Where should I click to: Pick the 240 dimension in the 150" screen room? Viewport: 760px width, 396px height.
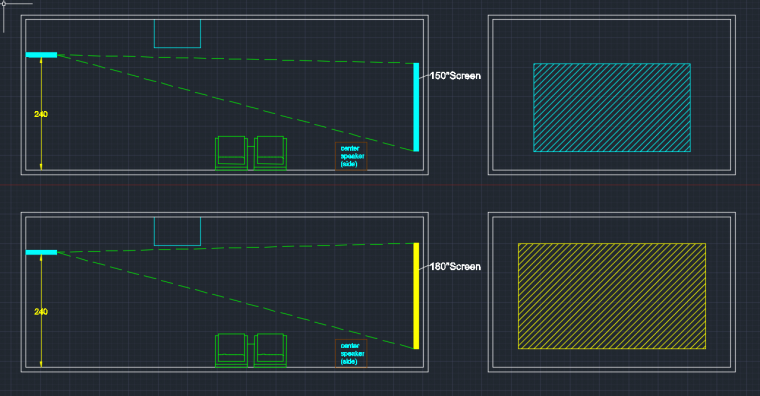point(41,114)
